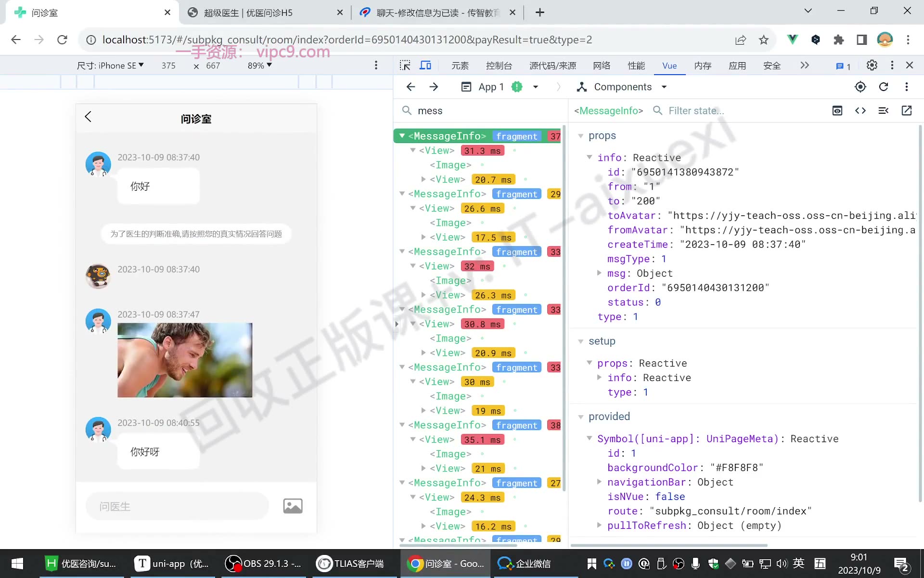Click the 问医生 message input field
This screenshot has height=578, width=924.
click(x=177, y=506)
